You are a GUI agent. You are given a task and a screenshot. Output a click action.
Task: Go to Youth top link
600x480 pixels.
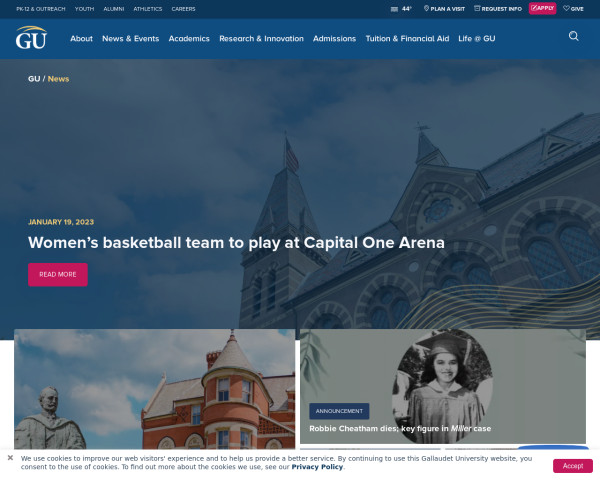click(x=85, y=9)
